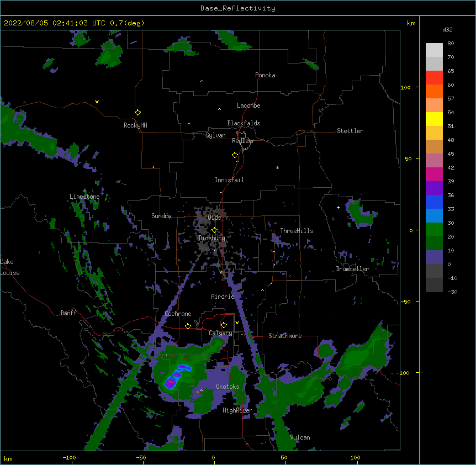Click the 0 tick on the bottom axis
Viewport: 476px width, 465px height.
213,458
